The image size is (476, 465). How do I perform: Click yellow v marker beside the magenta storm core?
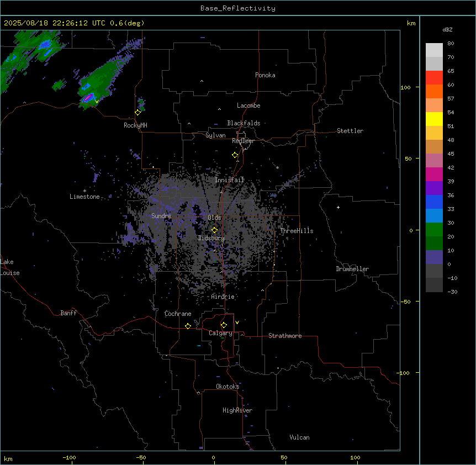coord(97,102)
